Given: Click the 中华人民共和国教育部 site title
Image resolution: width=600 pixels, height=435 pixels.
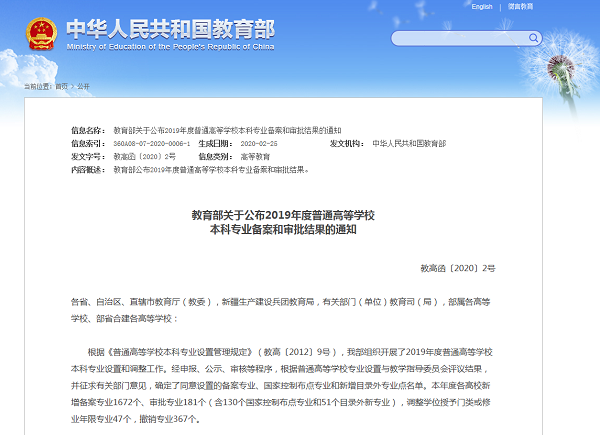Looking at the screenshot, I should 169,27.
